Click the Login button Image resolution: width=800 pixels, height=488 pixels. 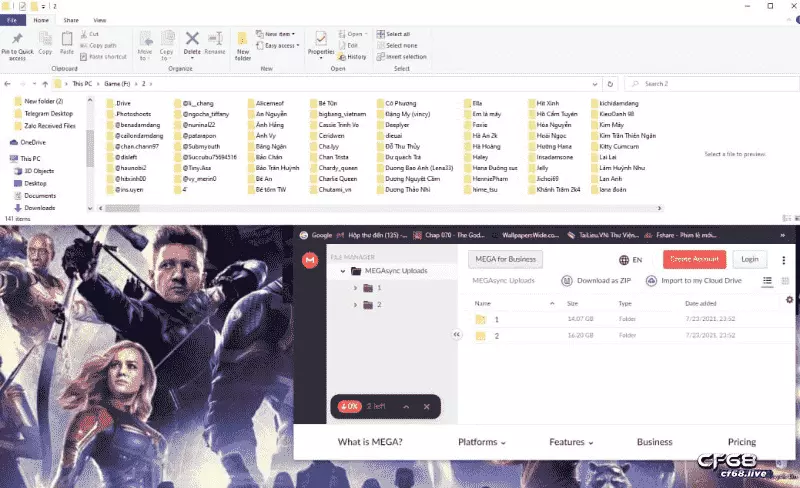coord(749,259)
